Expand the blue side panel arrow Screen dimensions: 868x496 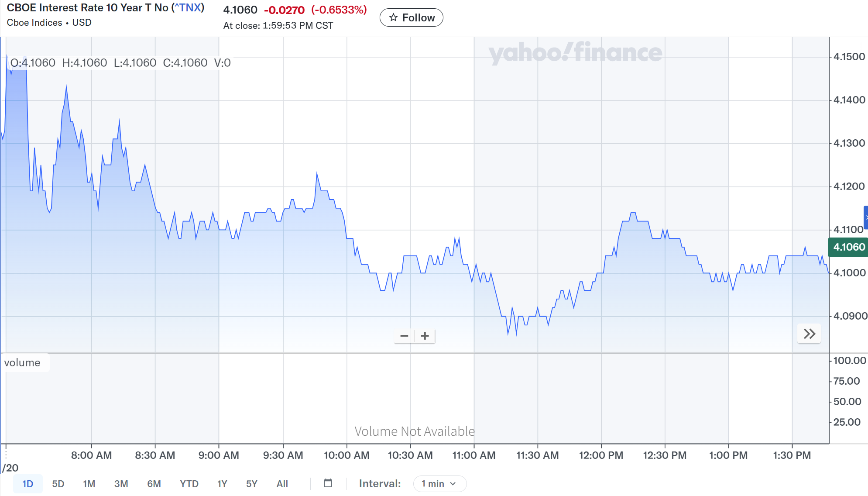point(866,217)
